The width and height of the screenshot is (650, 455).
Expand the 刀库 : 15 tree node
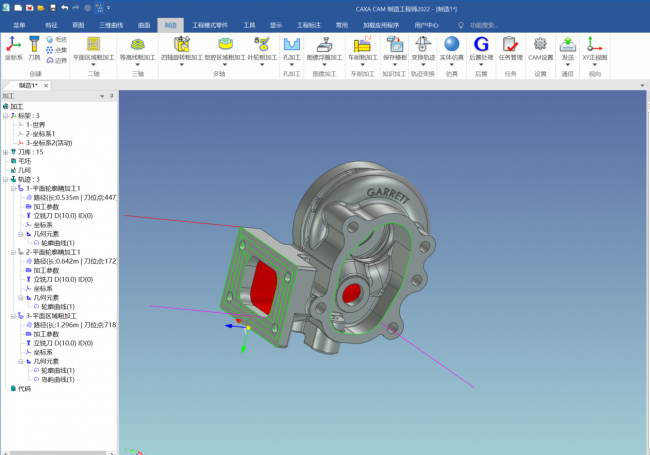tap(4, 152)
